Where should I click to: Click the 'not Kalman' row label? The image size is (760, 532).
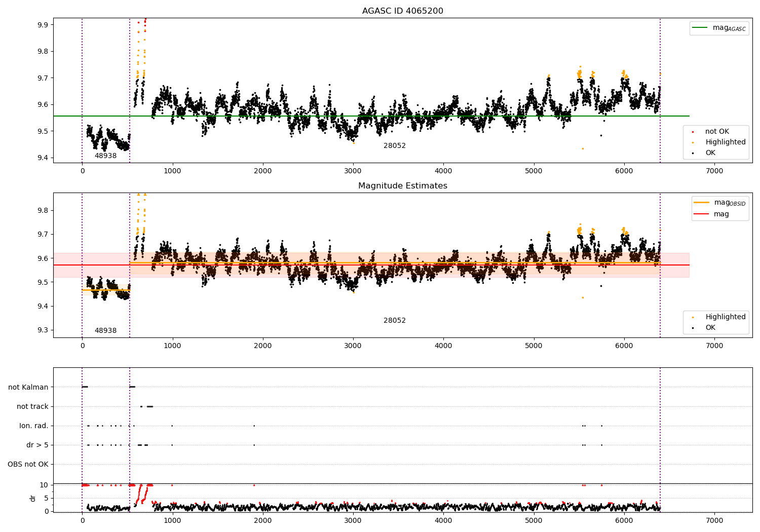tap(28, 388)
